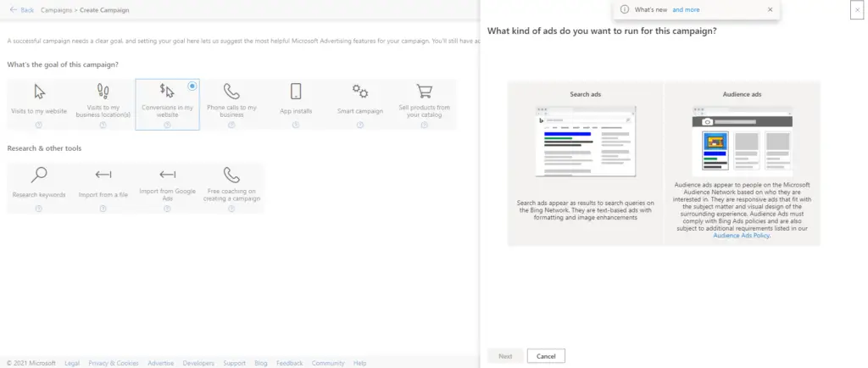Open the Help footer link
This screenshot has width=868, height=368.
[359, 363]
